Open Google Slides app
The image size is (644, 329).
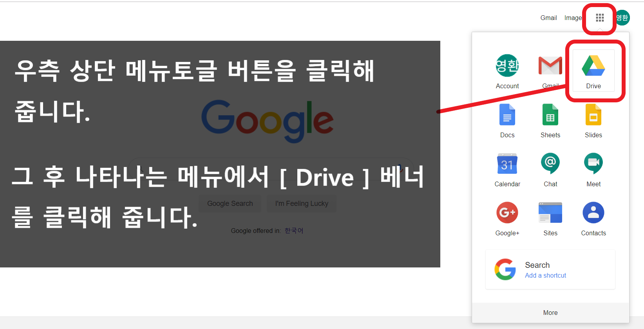coord(593,120)
